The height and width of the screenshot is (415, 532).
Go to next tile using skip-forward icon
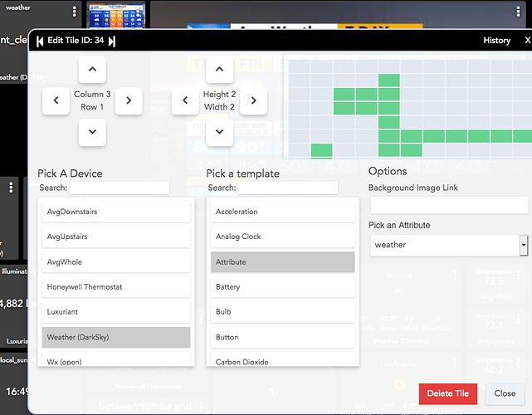[112, 41]
